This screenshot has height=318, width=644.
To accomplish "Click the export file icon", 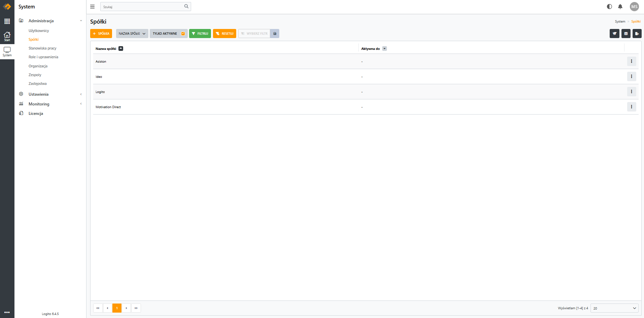I will tap(637, 33).
